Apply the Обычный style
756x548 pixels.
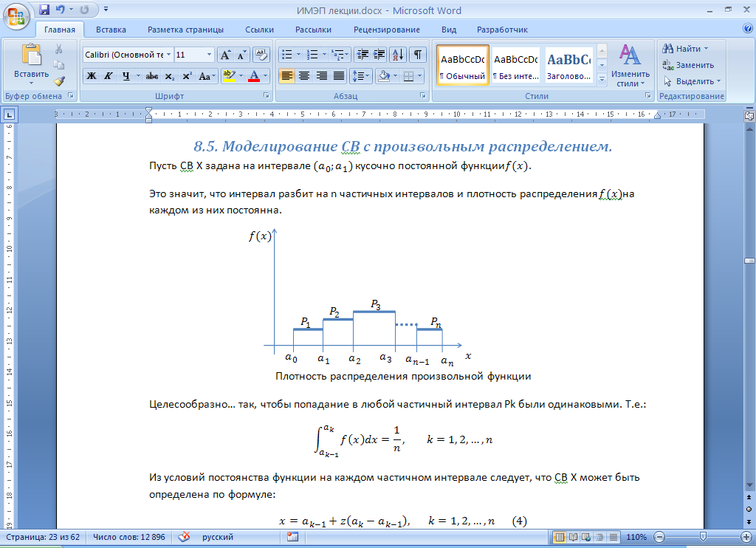point(463,66)
